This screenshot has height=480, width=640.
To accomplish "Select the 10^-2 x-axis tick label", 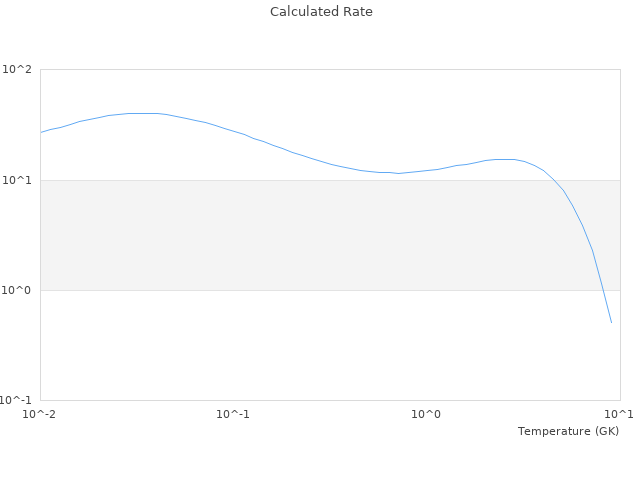I will pyautogui.click(x=40, y=414).
